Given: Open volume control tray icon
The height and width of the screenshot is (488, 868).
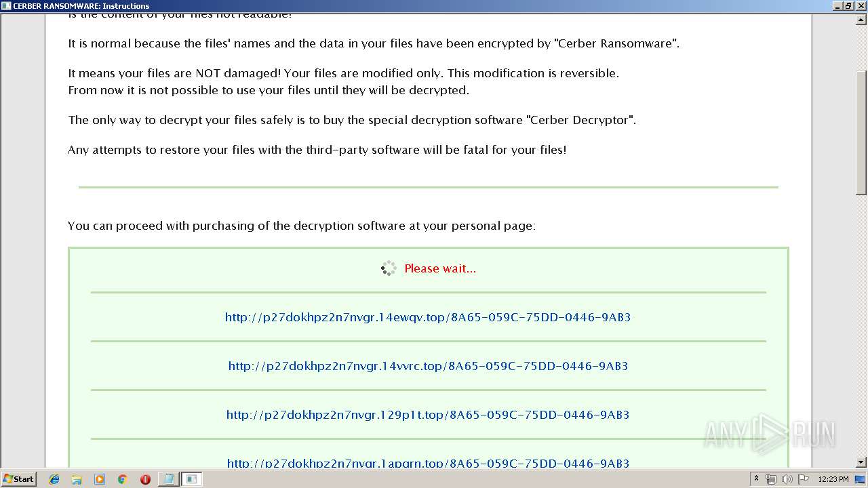Looking at the screenshot, I should (x=787, y=479).
